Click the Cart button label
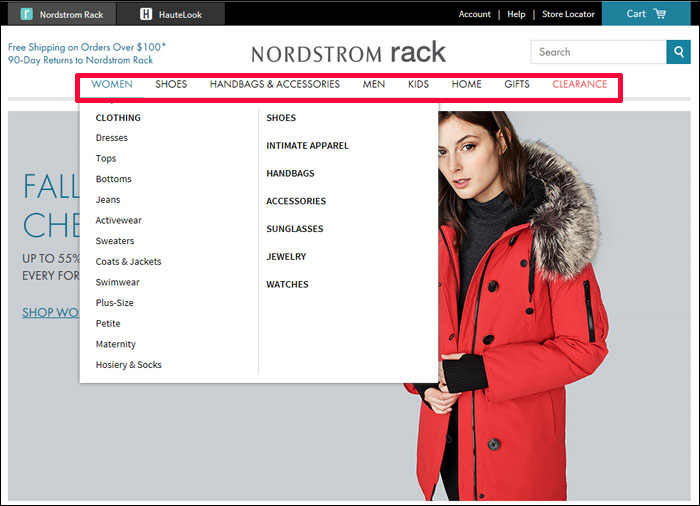Screen dimensions: 700x506 point(636,14)
